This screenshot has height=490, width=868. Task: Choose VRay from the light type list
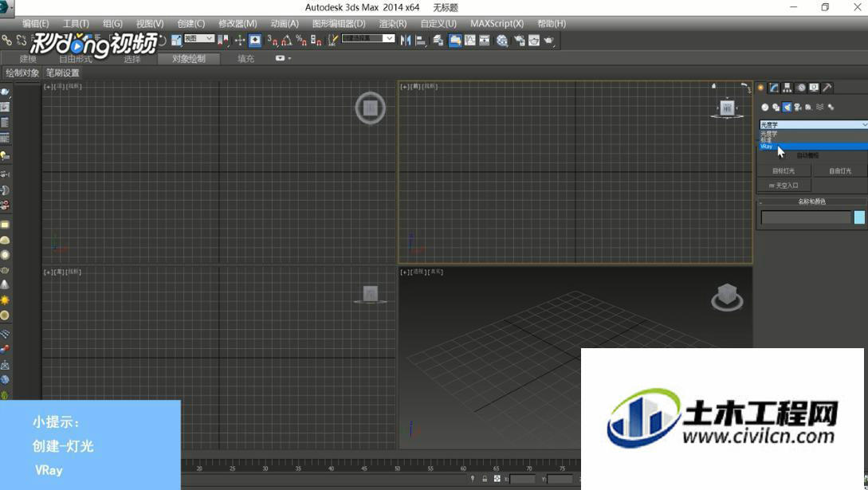click(813, 147)
